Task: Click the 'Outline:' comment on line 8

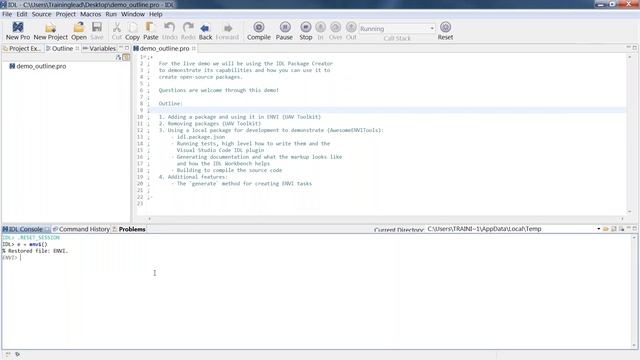Action: [x=170, y=103]
